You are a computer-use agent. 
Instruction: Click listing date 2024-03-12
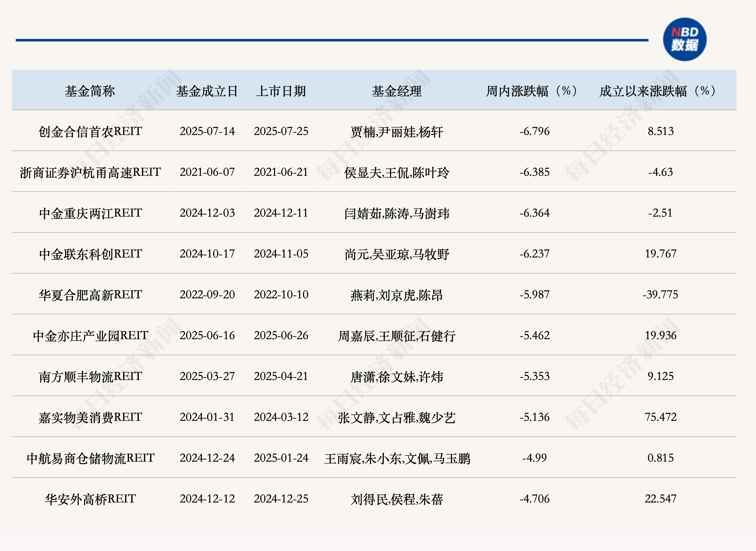coord(281,417)
